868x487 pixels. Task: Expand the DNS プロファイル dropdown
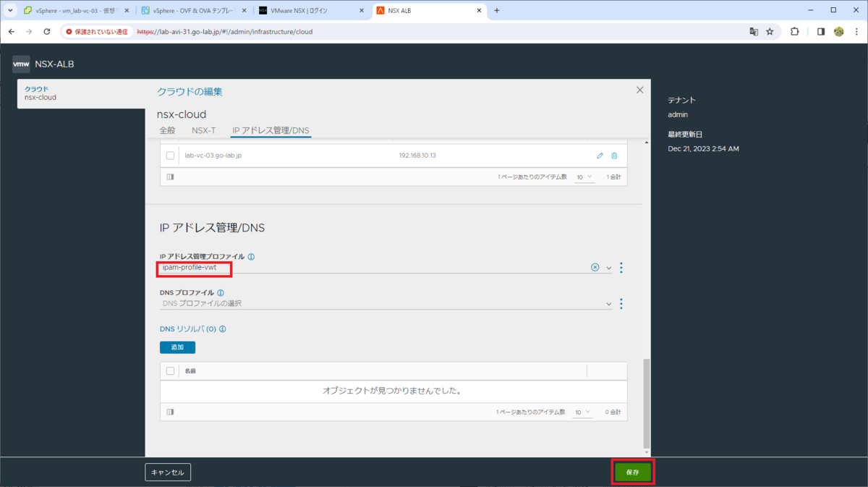click(608, 303)
